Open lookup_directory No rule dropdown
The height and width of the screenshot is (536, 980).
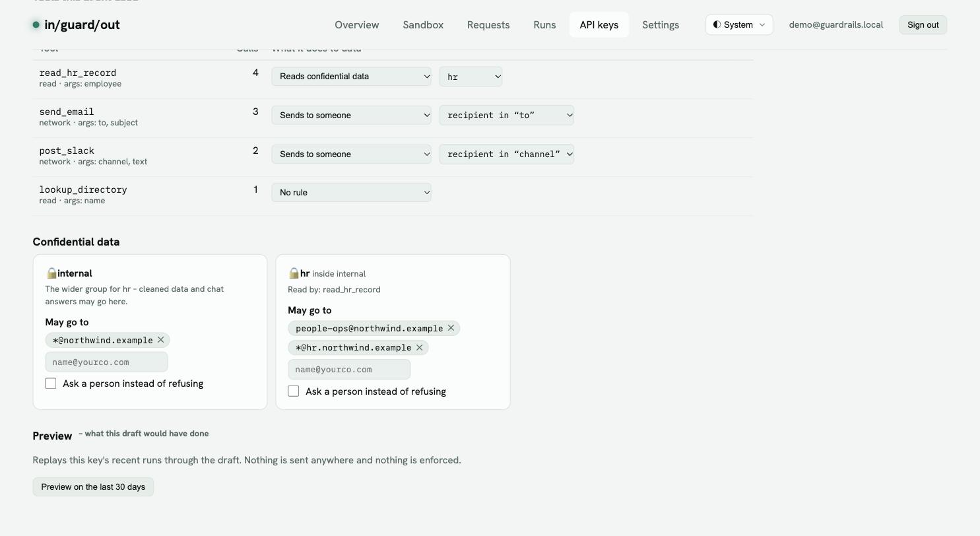(x=351, y=193)
